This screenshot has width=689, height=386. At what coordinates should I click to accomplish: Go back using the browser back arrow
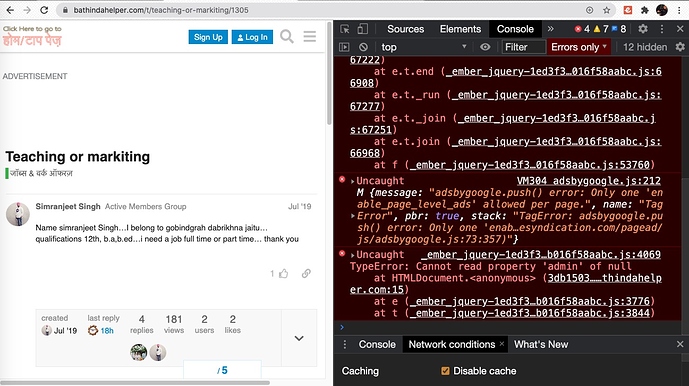10,10
